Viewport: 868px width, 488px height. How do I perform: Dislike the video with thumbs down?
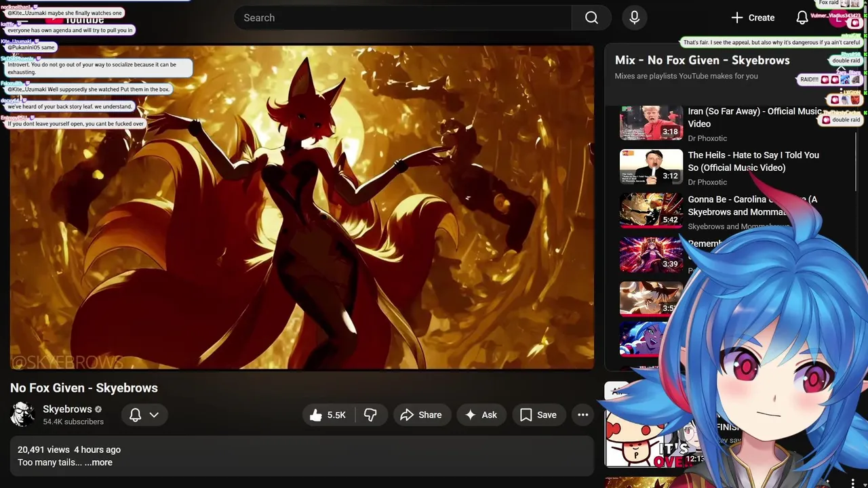tap(370, 415)
